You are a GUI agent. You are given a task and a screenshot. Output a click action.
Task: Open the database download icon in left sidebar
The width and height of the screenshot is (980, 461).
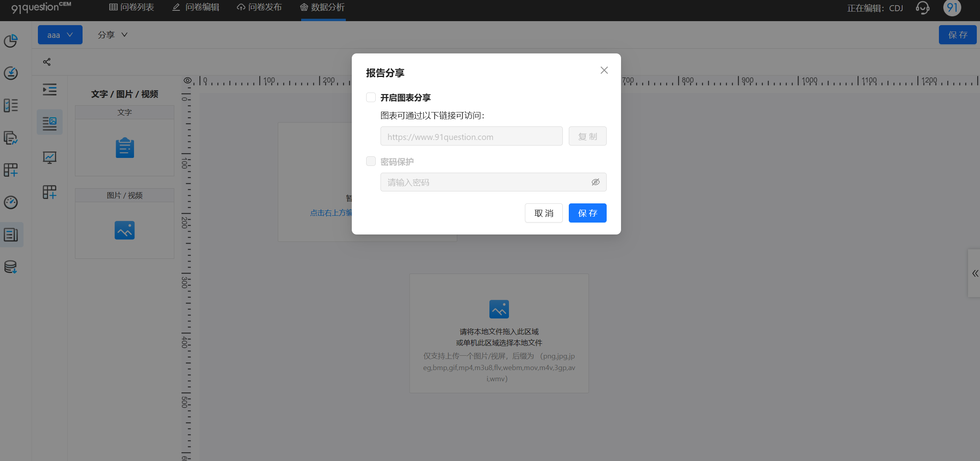[11, 267]
